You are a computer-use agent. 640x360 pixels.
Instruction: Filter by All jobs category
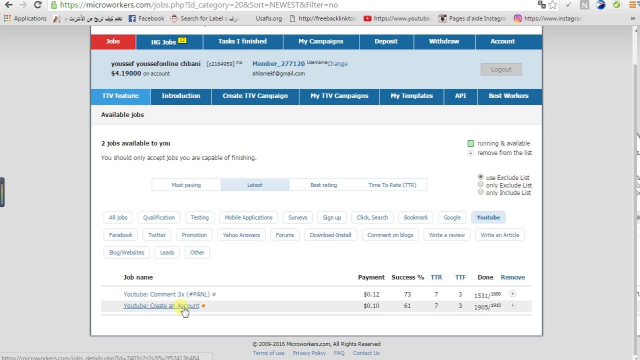pyautogui.click(x=118, y=218)
